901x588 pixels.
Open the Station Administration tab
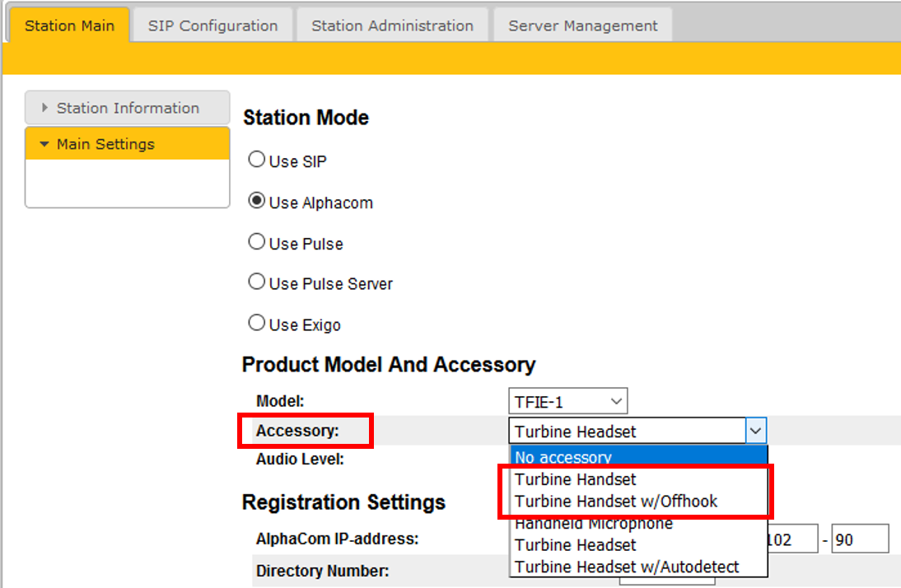[x=392, y=26]
